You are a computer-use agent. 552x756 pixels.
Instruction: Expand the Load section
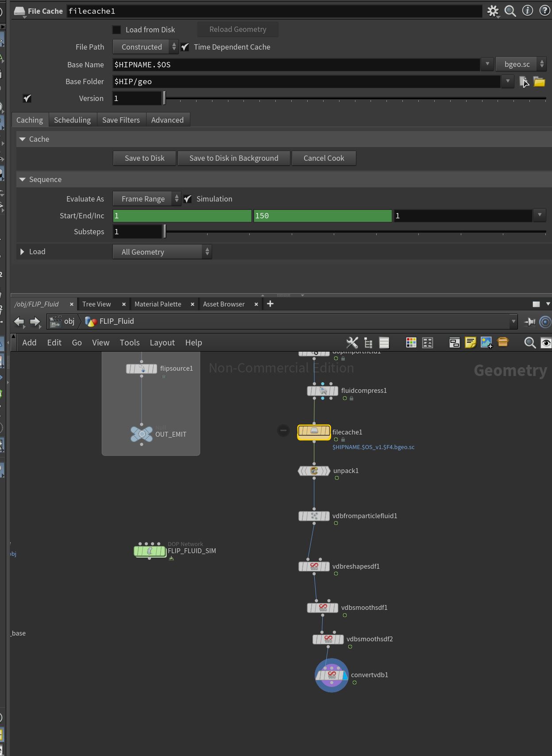[x=23, y=252]
